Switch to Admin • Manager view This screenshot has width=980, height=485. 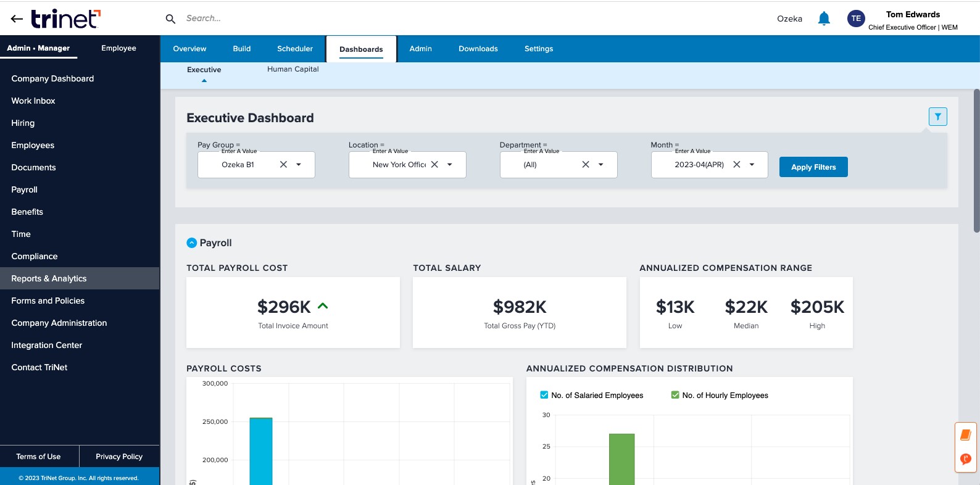[38, 48]
